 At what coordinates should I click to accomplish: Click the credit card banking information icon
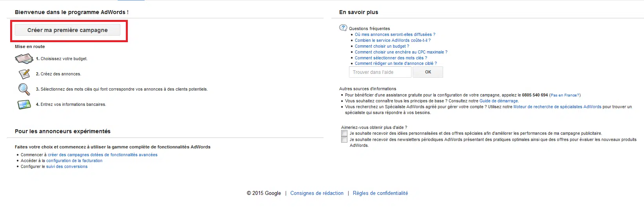(x=24, y=105)
